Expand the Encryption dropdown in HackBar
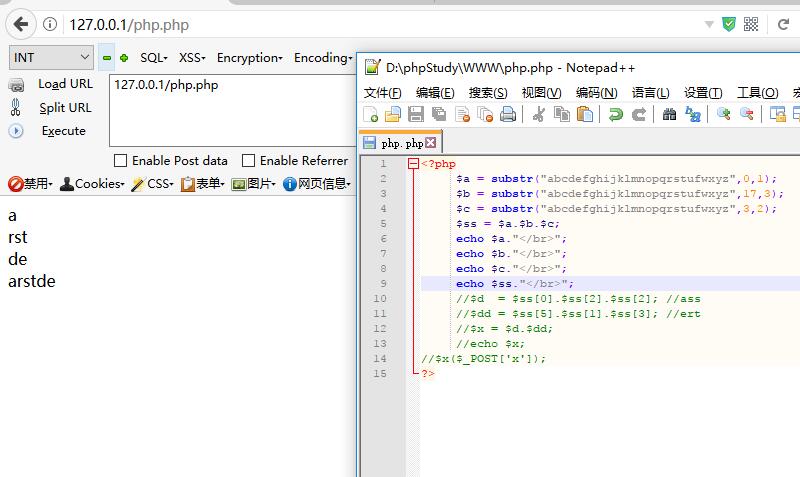The image size is (800, 477). (x=249, y=58)
